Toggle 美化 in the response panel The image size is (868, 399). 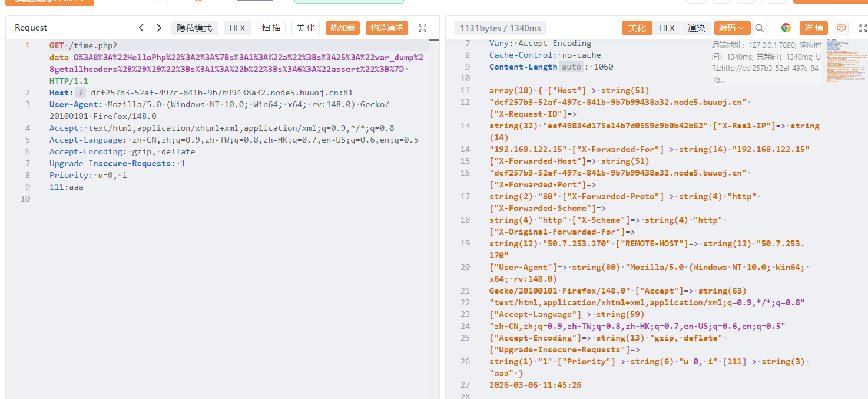coord(637,28)
